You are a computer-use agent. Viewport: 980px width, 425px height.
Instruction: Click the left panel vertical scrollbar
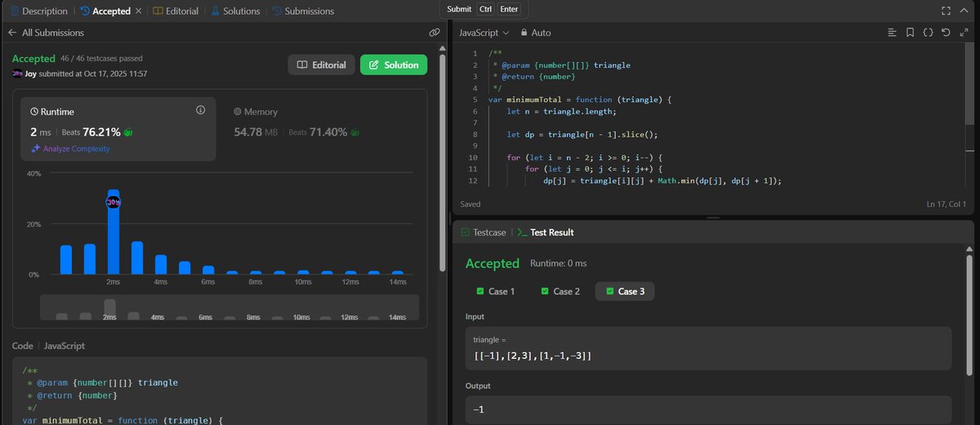443,163
